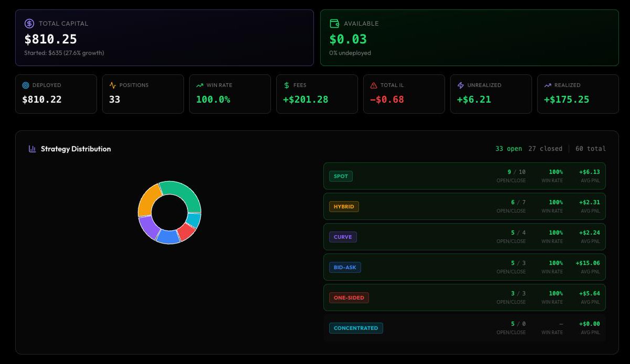Screen dimensions: 630x364
Task: Click the '27 closed' counter
Action: (545, 149)
